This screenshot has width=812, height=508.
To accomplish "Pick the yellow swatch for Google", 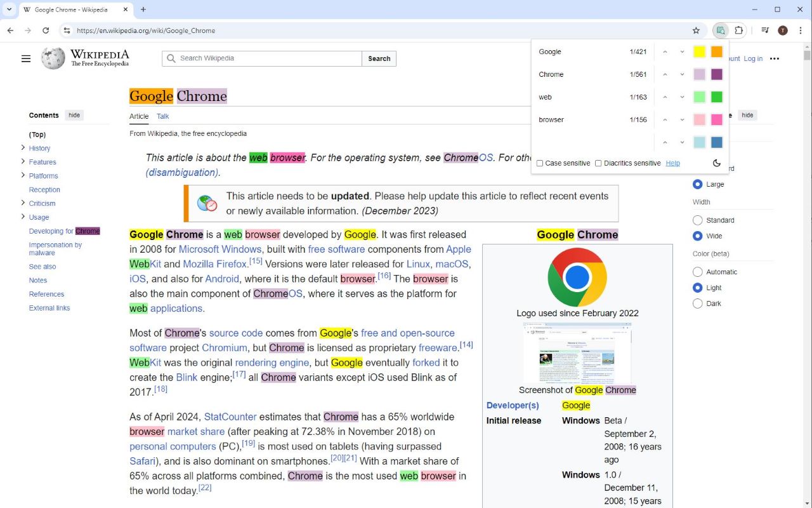I will click(x=699, y=52).
